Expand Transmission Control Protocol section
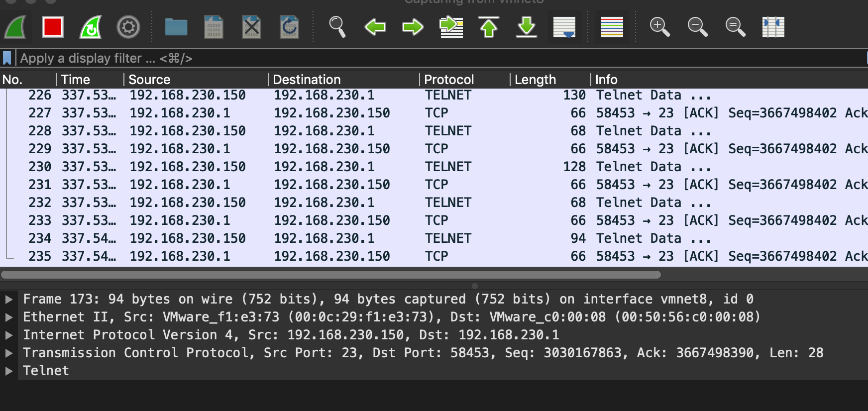The image size is (868, 411). point(8,353)
